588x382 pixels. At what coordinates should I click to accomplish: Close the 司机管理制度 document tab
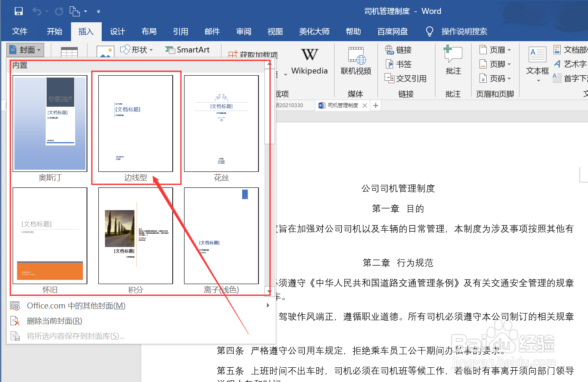tap(364, 105)
